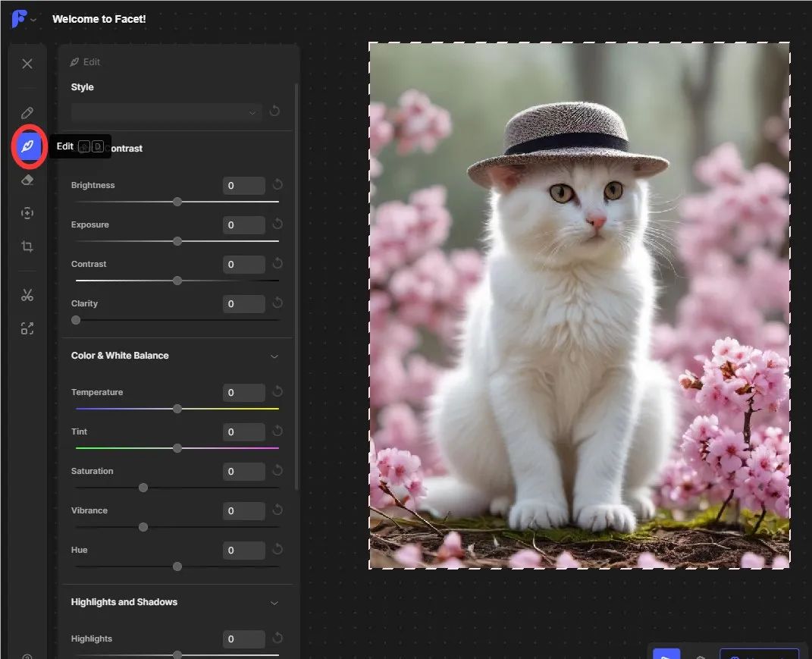The height and width of the screenshot is (659, 812).
Task: Click the Saturation value input field
Action: pos(243,472)
